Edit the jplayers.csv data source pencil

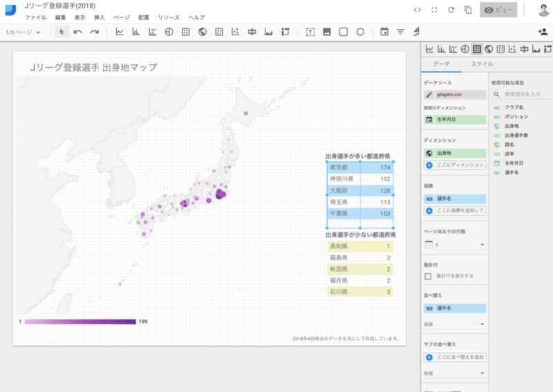[429, 95]
